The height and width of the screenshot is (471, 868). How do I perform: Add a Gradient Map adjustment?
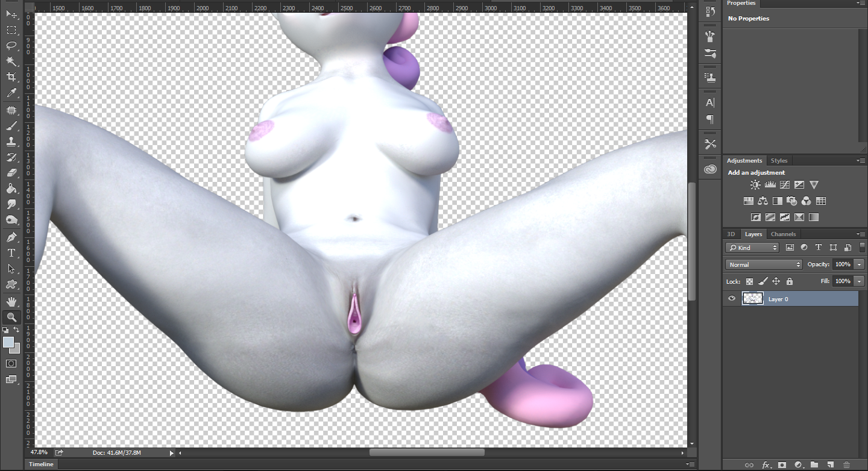point(814,217)
